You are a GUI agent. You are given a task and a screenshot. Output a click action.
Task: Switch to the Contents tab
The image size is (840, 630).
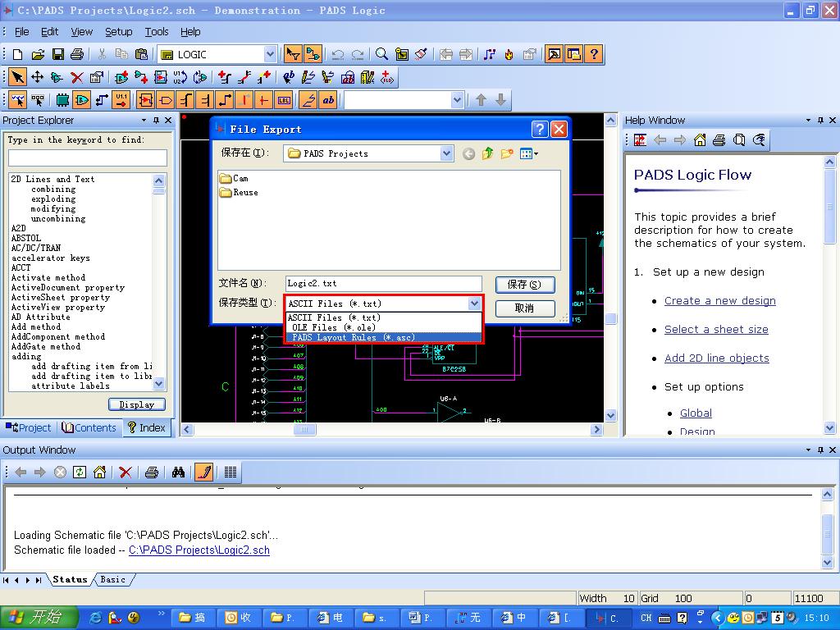(x=89, y=427)
